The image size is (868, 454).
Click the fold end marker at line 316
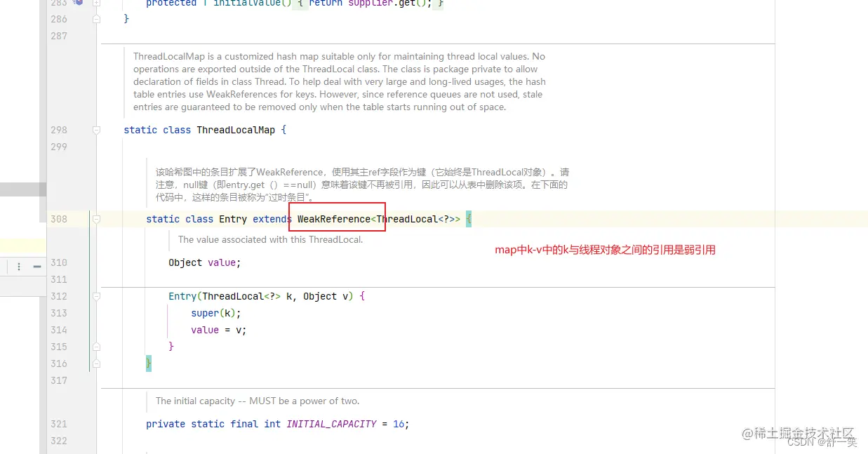pyautogui.click(x=97, y=363)
